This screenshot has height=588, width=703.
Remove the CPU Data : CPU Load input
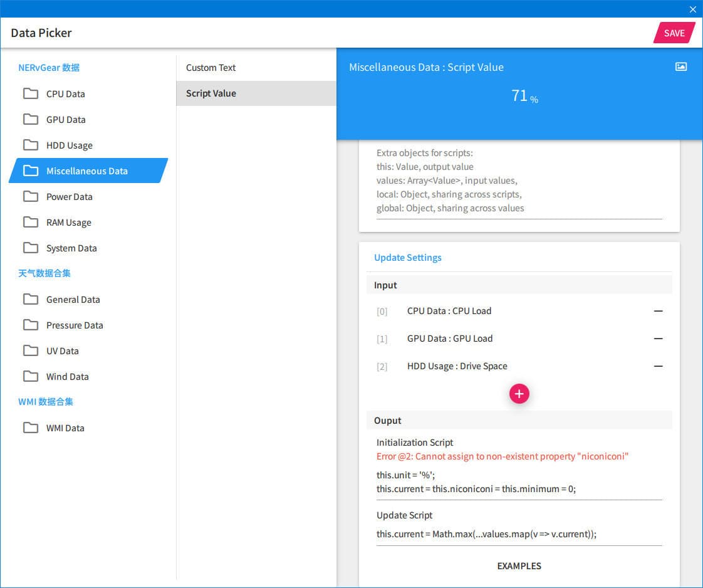658,311
